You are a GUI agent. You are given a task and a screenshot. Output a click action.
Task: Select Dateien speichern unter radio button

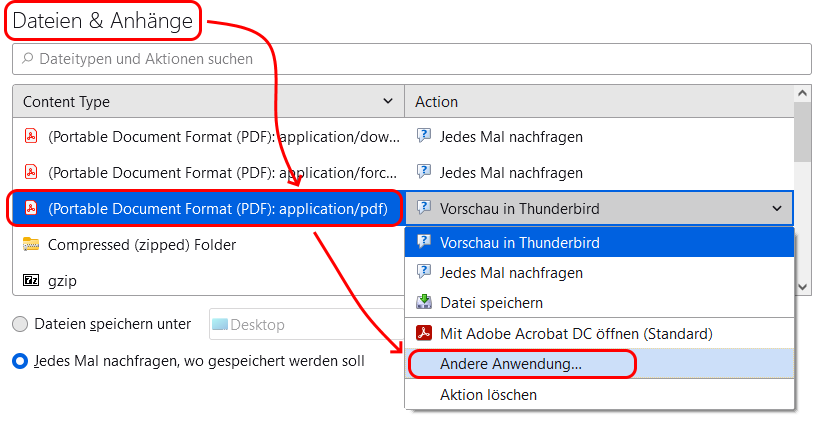(x=20, y=324)
